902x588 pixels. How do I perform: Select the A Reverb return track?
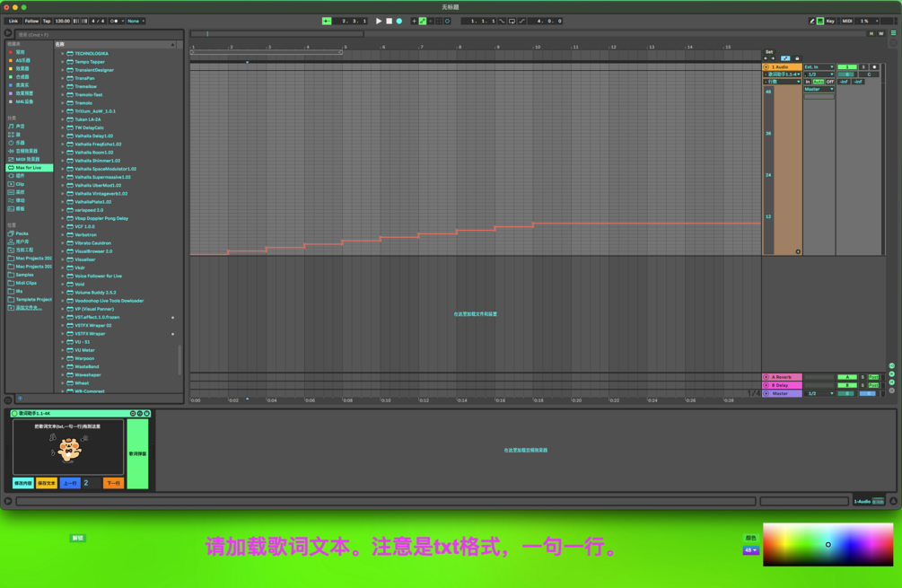pos(783,377)
